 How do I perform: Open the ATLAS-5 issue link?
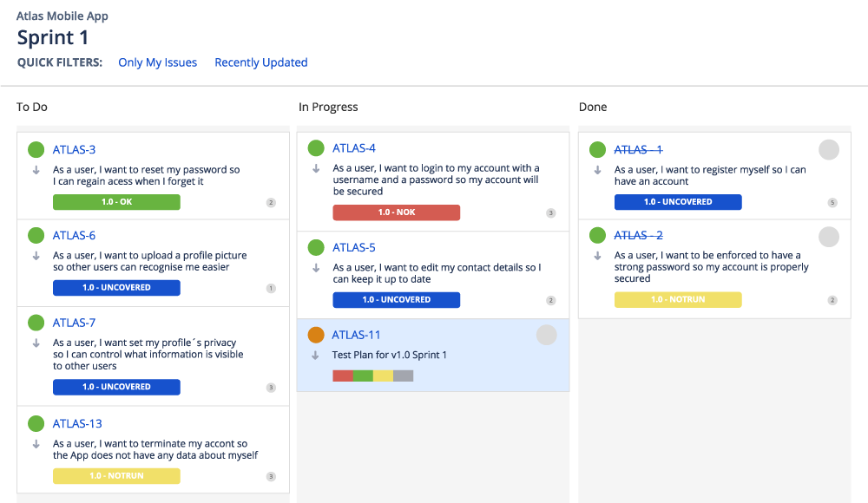point(354,248)
